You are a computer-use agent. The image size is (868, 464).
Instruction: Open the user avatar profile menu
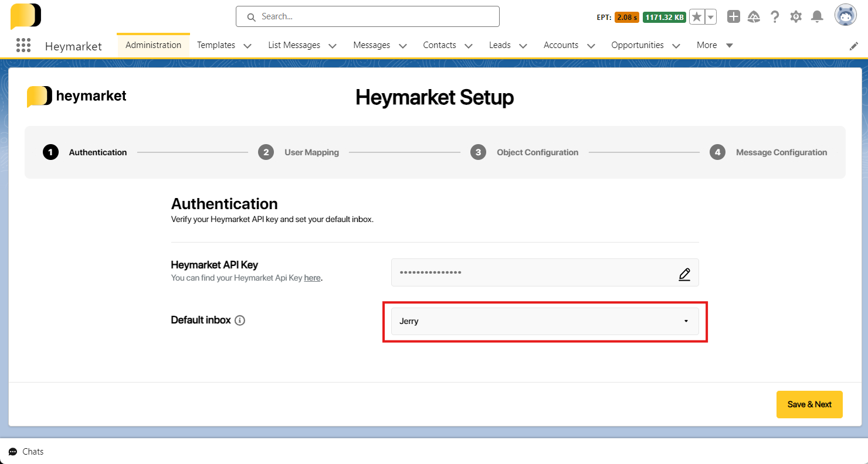(x=846, y=16)
